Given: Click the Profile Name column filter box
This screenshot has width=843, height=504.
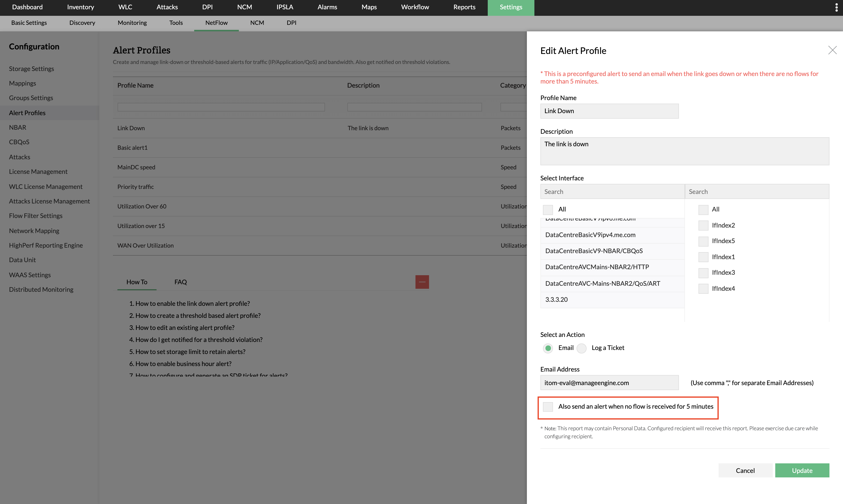Looking at the screenshot, I should point(221,107).
